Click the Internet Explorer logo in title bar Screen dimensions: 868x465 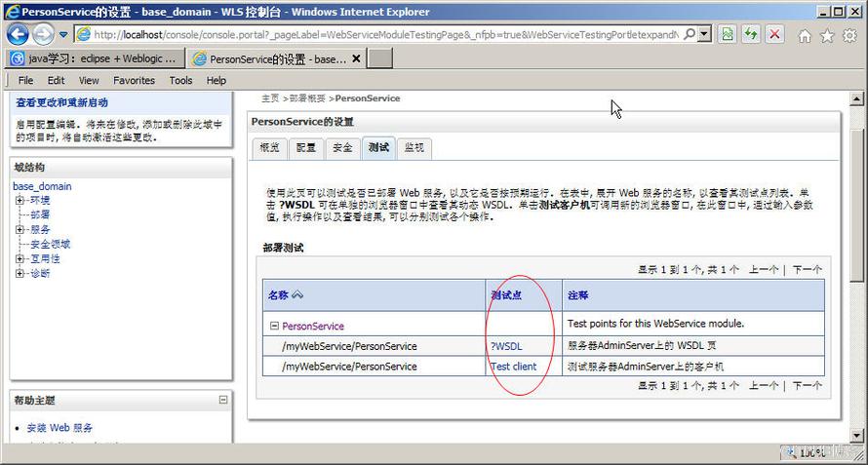click(x=12, y=11)
